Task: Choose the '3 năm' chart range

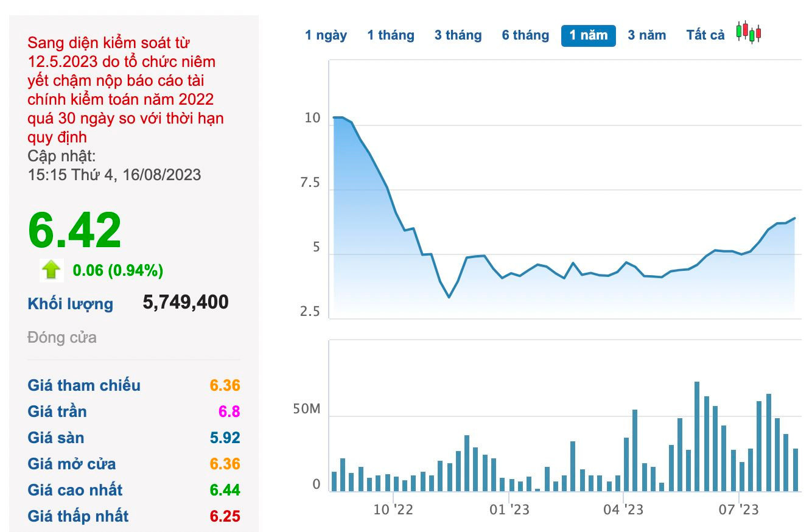Action: (x=646, y=35)
